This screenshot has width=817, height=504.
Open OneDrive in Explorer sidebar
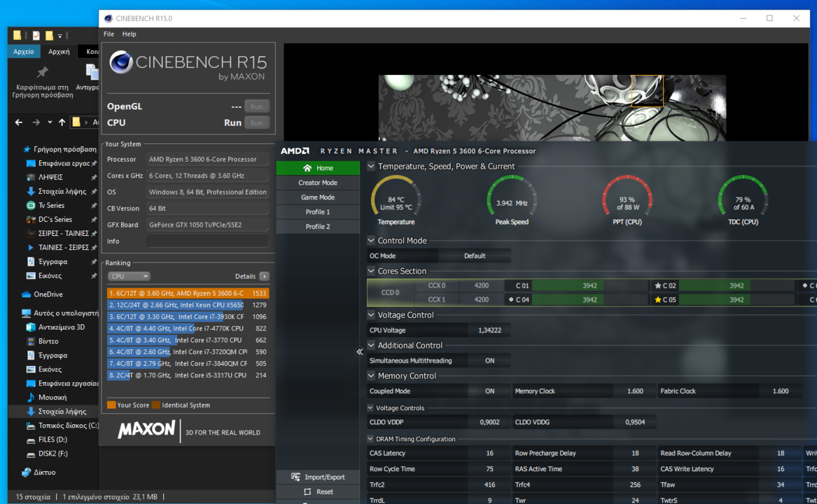tap(48, 295)
